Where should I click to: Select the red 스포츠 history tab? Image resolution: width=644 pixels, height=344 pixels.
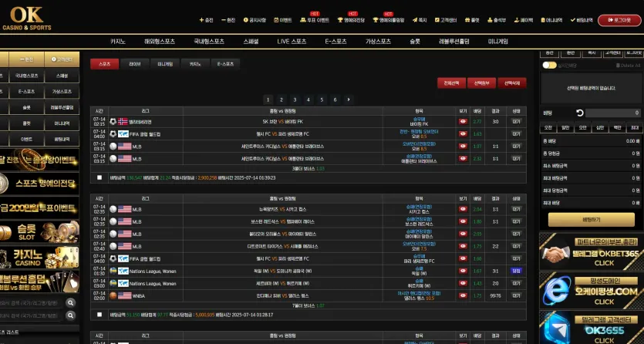(x=105, y=64)
